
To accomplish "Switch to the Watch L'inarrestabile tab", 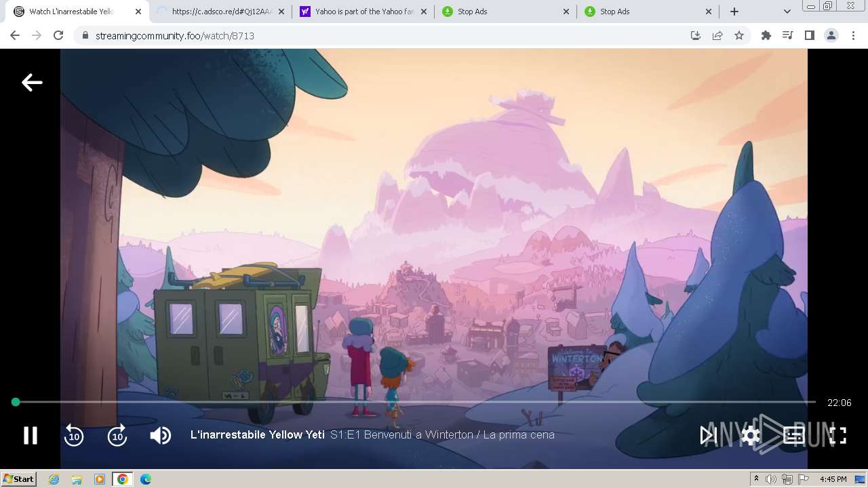I will click(71, 12).
